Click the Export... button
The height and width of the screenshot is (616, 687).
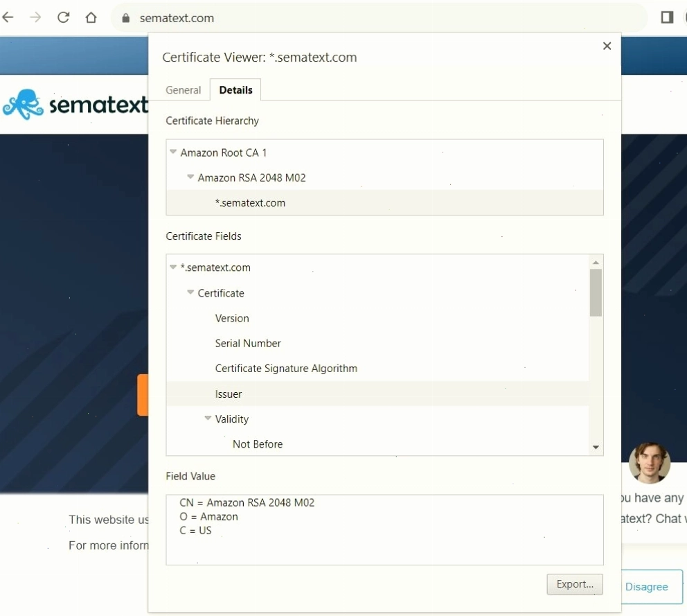point(575,584)
